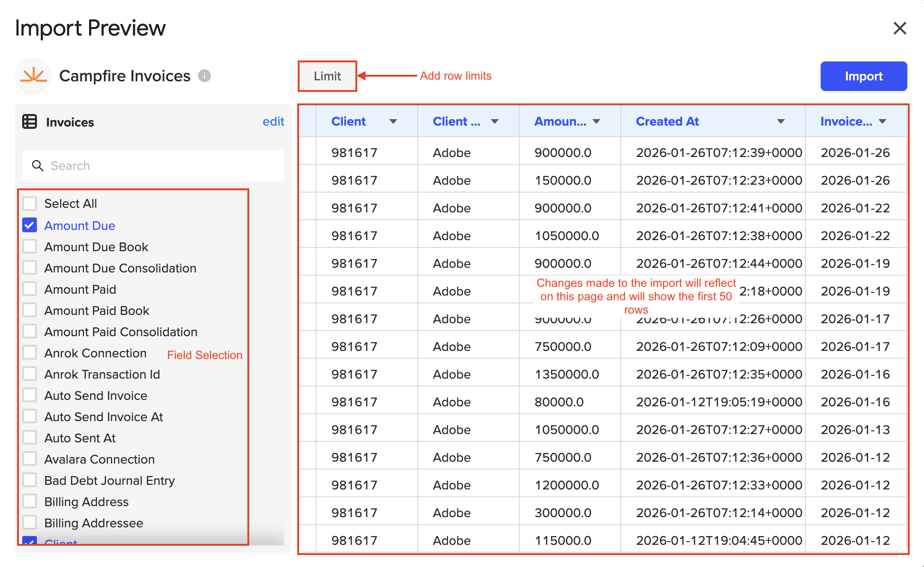Open the Client name column dropdown
The image size is (924, 567).
click(494, 121)
